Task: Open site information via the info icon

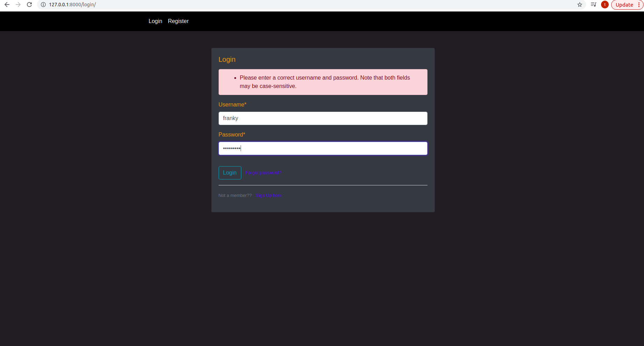Action: pyautogui.click(x=43, y=5)
